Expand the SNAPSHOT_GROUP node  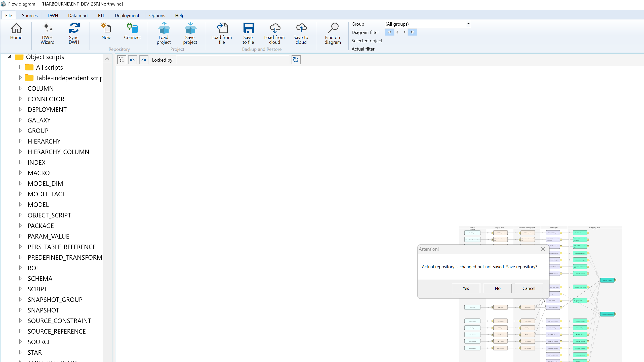coord(20,299)
